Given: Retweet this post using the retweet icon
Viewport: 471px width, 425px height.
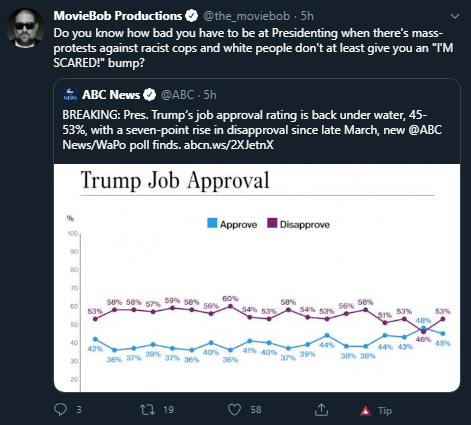Looking at the screenshot, I should coord(147,410).
